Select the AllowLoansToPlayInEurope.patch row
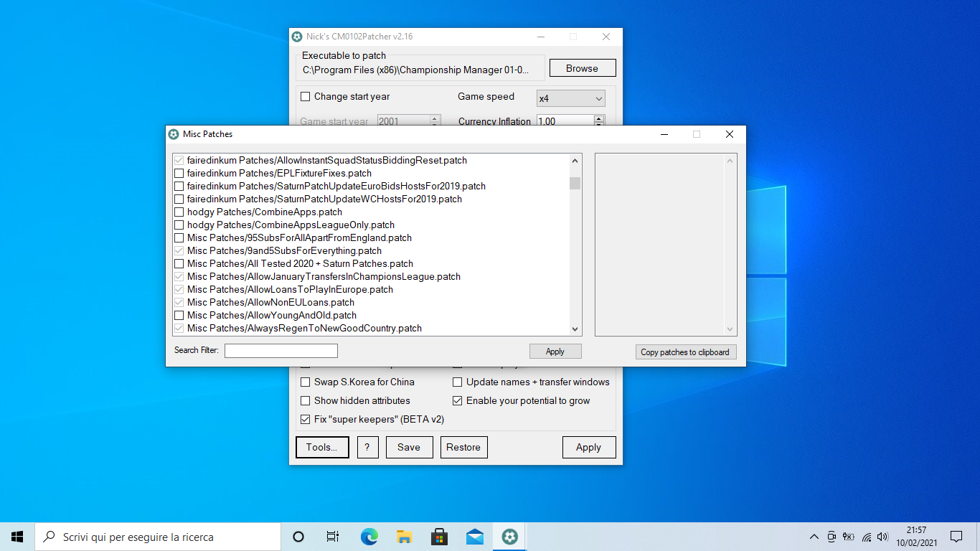980x551 pixels. tap(371, 289)
